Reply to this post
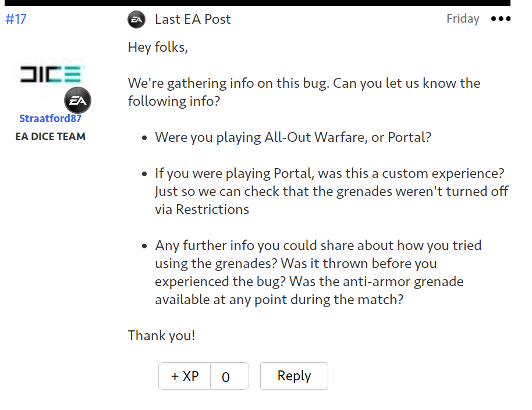The height and width of the screenshot is (410, 532). [294, 376]
